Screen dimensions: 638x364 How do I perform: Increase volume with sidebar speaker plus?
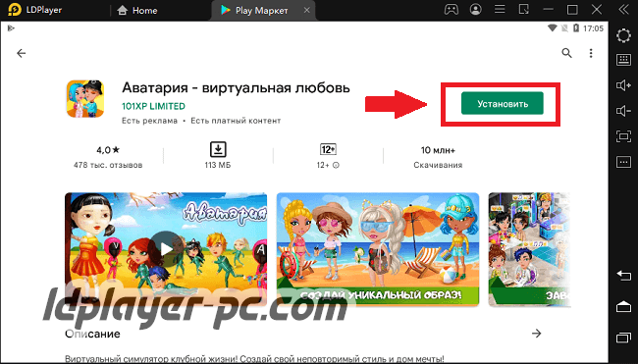[x=623, y=85]
